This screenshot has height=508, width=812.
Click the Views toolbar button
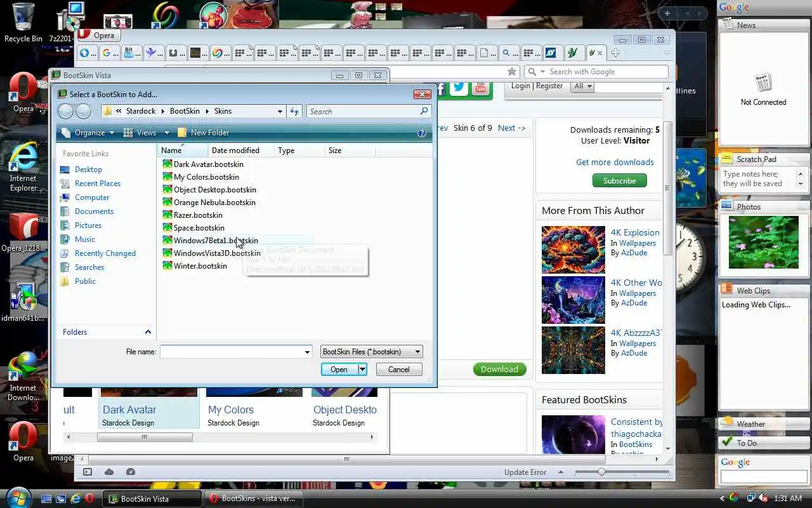click(140, 133)
